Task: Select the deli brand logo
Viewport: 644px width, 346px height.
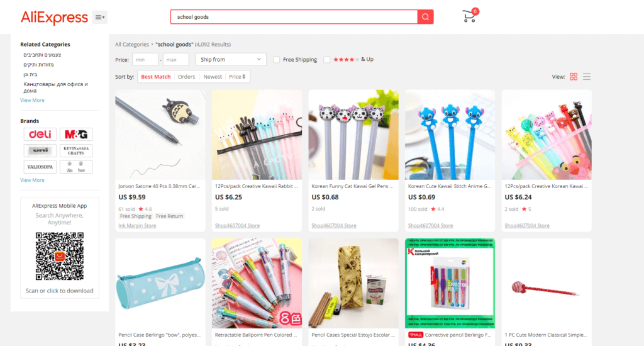Action: click(40, 135)
